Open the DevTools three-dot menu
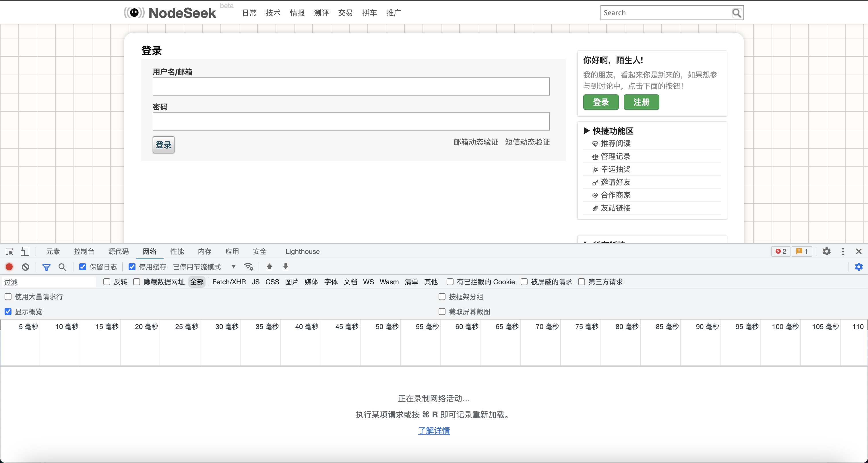This screenshot has width=868, height=463. point(843,252)
